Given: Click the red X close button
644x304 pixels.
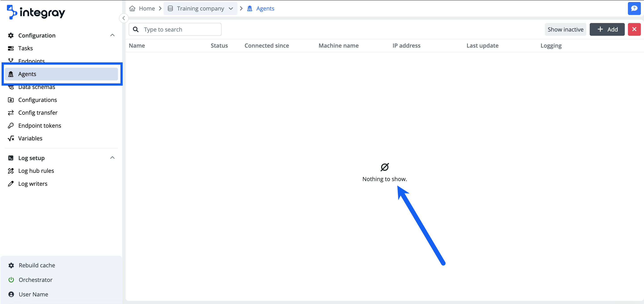Looking at the screenshot, I should [634, 30].
